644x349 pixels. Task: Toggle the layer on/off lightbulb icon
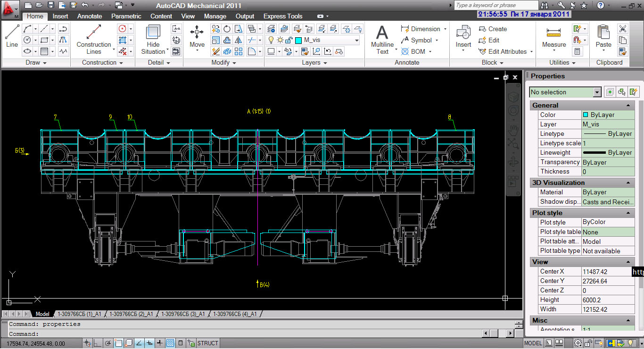point(271,40)
